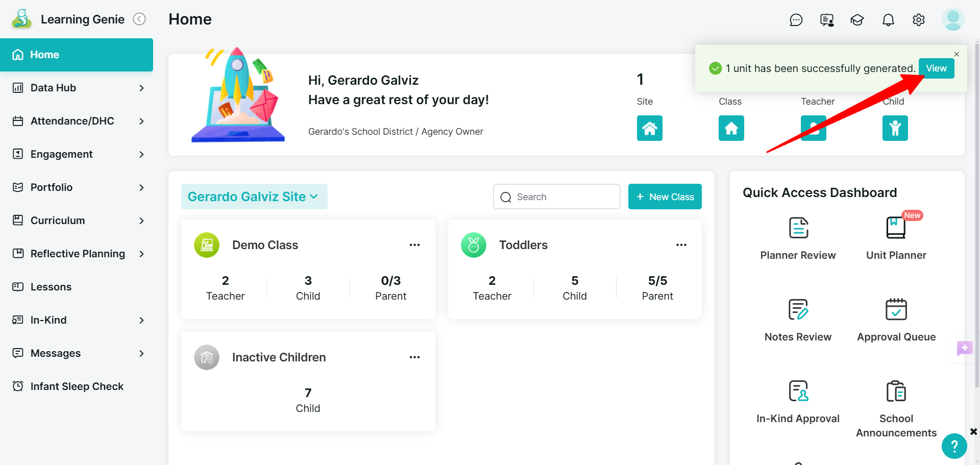Open the Unit Planner shortcut icon
The height and width of the screenshot is (465, 980).
896,228
